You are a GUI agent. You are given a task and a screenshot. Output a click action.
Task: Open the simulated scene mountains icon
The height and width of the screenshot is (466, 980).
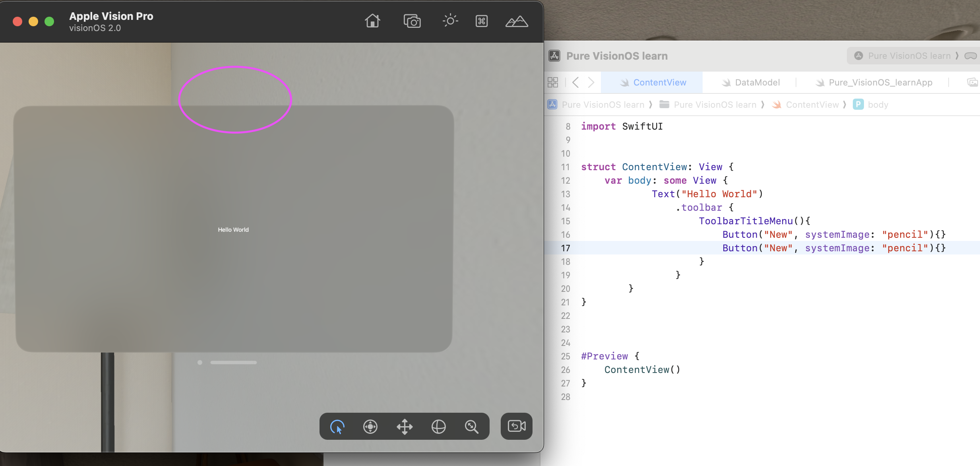click(517, 21)
